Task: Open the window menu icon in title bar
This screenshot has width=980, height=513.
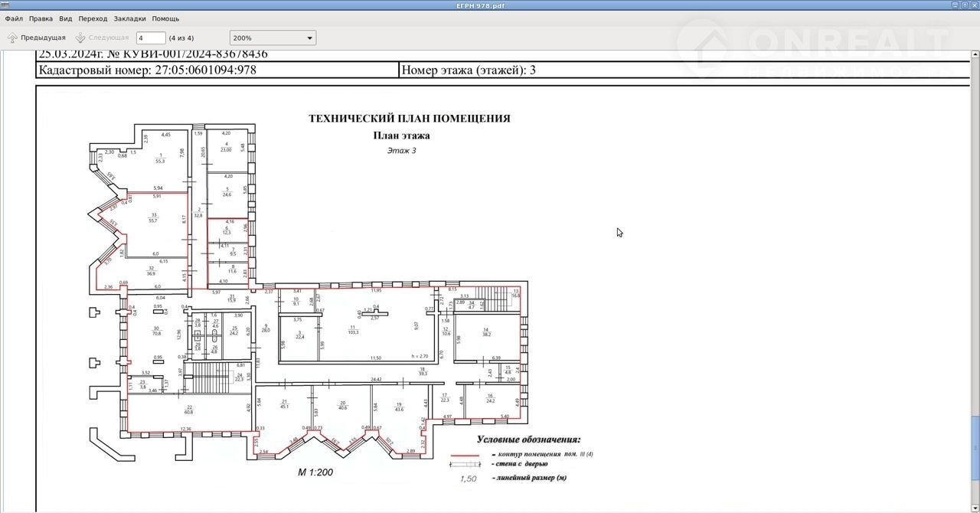Action: pyautogui.click(x=5, y=5)
